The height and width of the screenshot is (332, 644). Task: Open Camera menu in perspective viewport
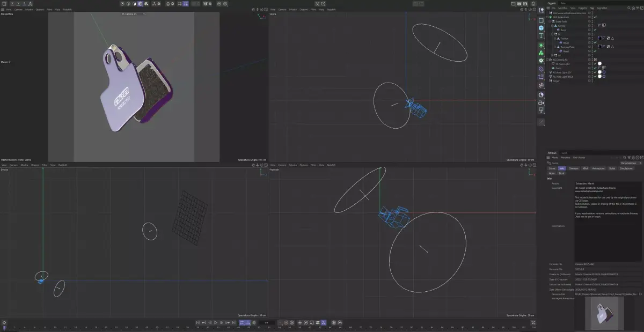click(x=18, y=9)
